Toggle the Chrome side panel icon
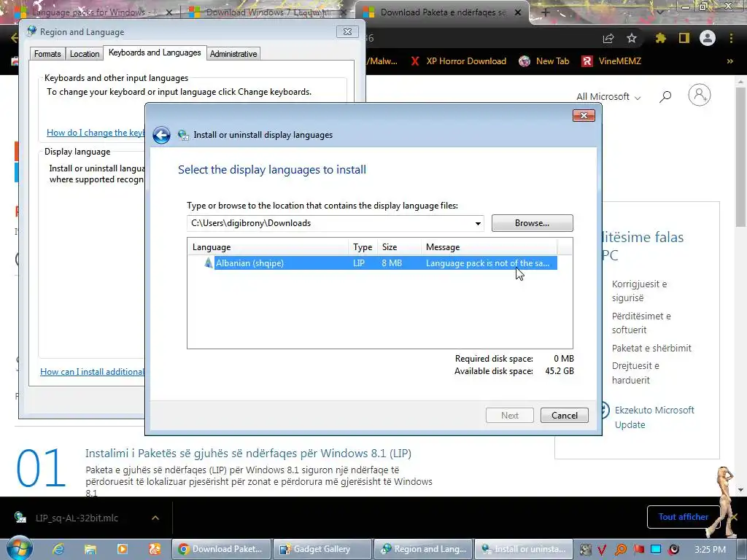 684,38
